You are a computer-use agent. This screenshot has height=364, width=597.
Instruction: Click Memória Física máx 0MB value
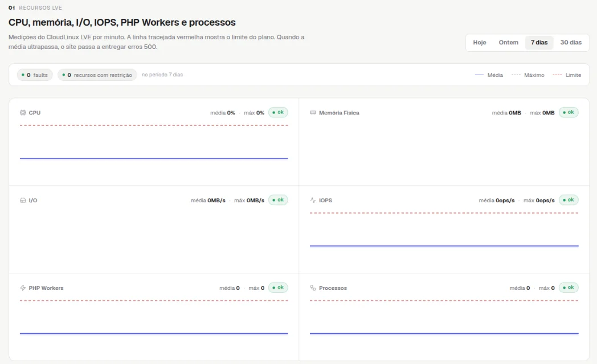click(x=542, y=113)
